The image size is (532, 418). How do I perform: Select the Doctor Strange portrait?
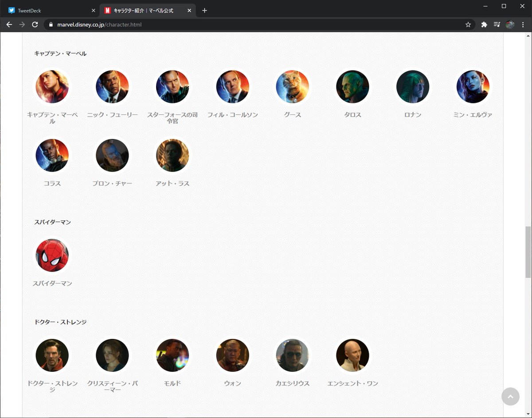(52, 355)
